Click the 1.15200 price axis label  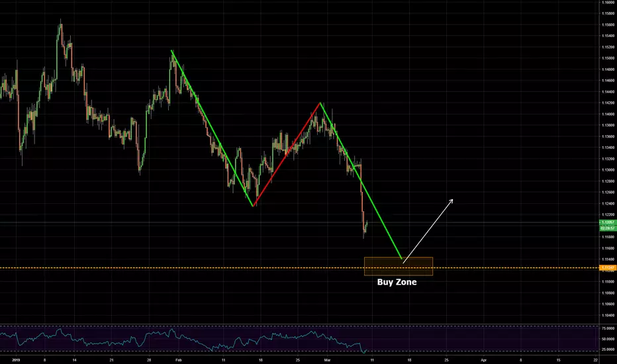608,47
